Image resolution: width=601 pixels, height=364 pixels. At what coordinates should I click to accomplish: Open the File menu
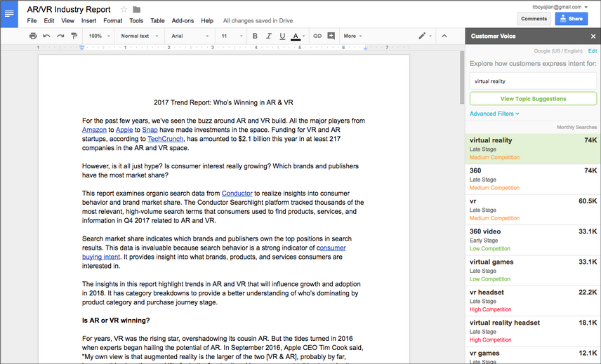32,20
